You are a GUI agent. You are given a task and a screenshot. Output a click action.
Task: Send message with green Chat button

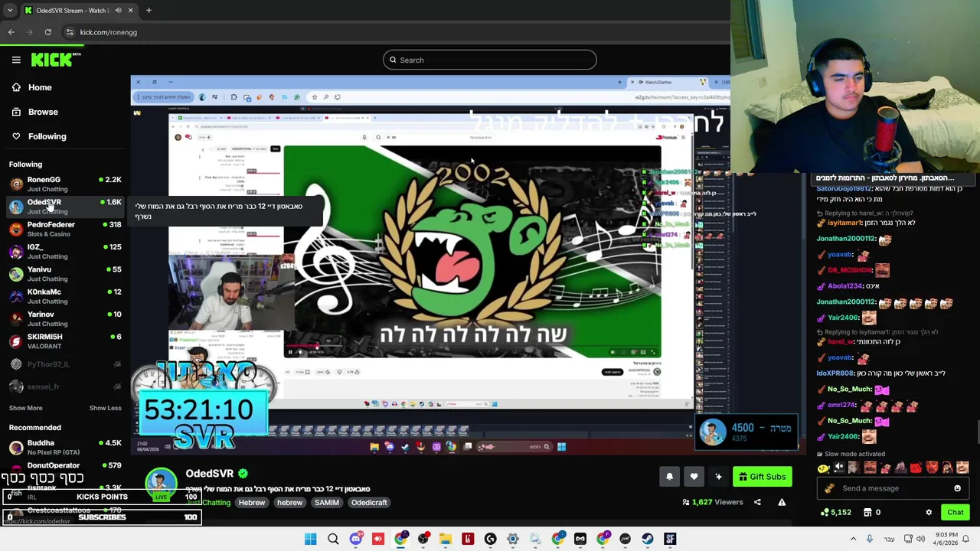coord(955,513)
